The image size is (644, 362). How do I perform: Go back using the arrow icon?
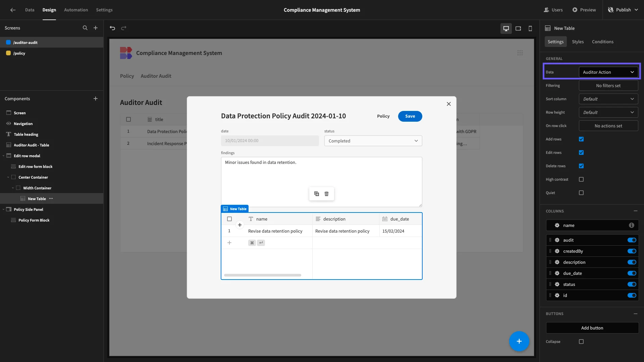pyautogui.click(x=13, y=10)
